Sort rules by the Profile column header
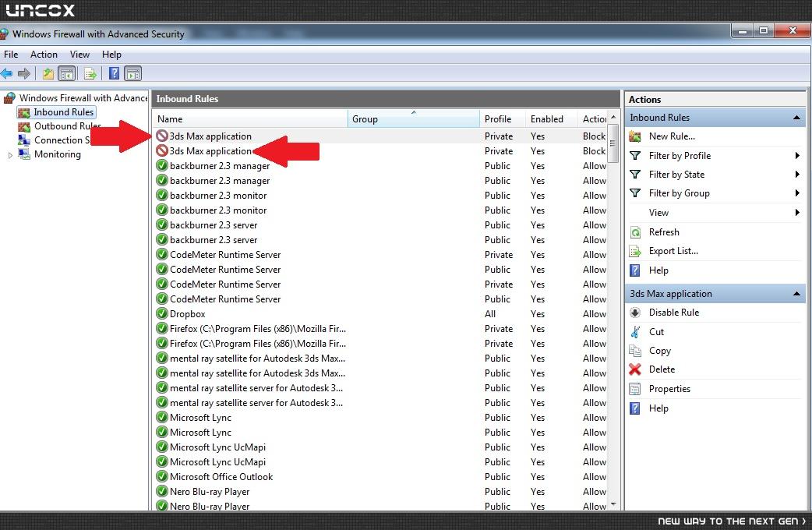812x530 pixels. point(503,118)
